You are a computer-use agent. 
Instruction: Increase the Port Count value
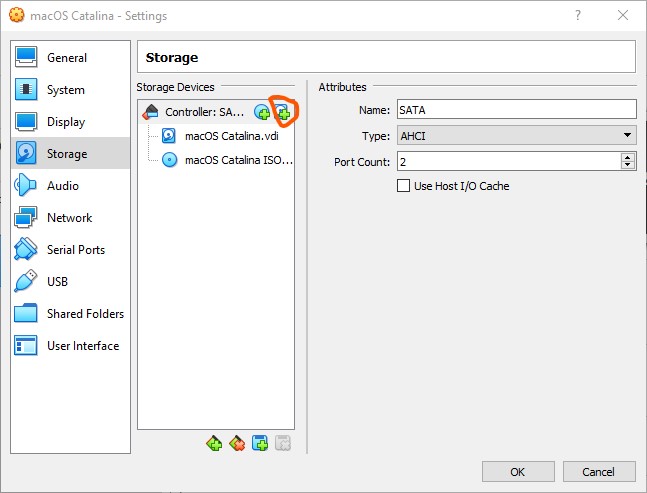[x=628, y=157]
